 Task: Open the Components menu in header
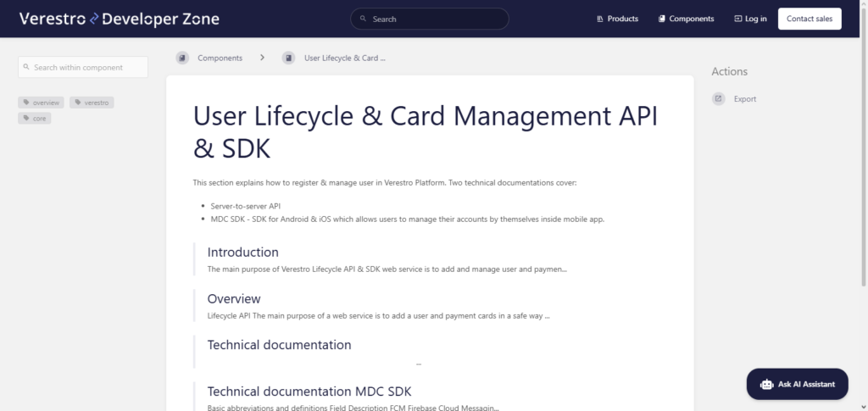pos(686,19)
